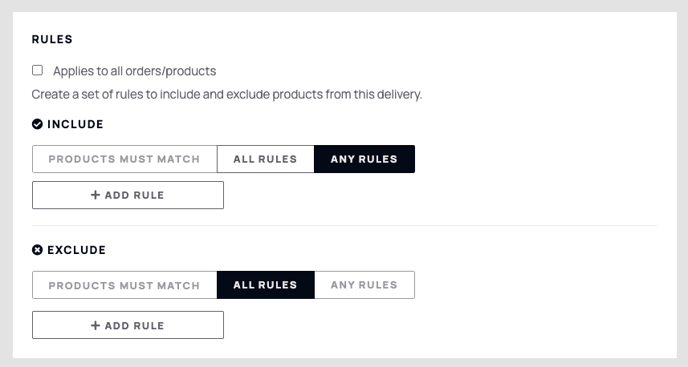Click the Add Rule text in the Include button

[x=134, y=195]
